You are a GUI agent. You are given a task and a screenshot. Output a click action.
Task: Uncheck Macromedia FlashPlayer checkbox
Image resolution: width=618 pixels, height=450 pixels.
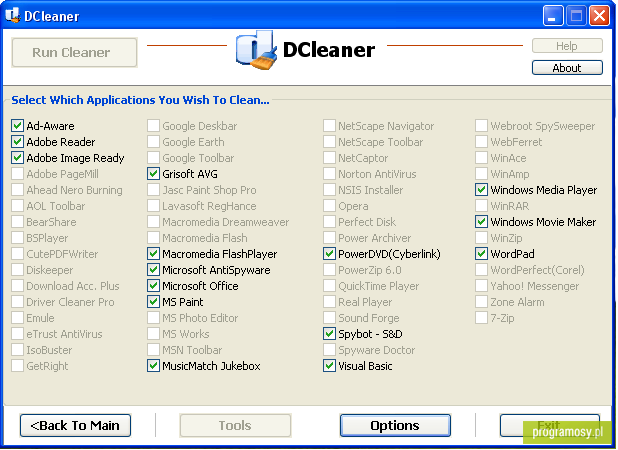click(x=153, y=254)
